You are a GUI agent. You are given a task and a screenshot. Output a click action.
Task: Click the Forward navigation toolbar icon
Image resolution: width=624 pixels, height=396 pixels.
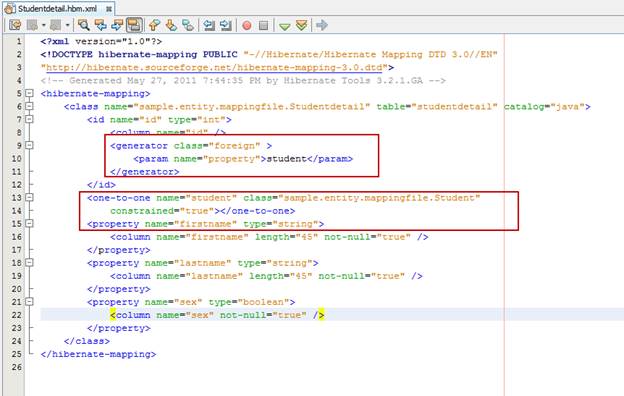pyautogui.click(x=55, y=25)
